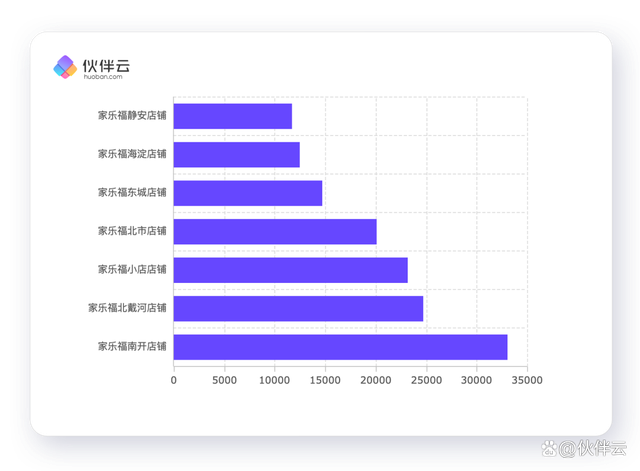The height and width of the screenshot is (471, 640).
Task: Click the 20000 tick label on x-axis
Action: point(376,380)
